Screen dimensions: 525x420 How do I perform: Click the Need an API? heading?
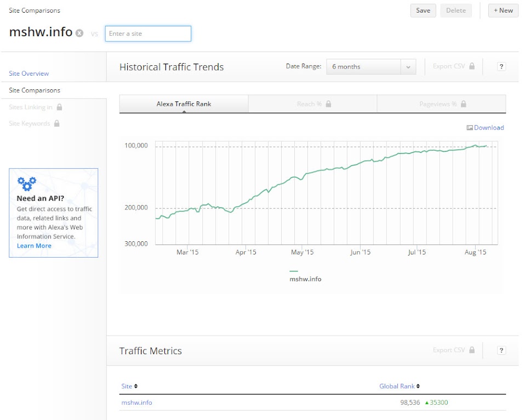point(41,198)
